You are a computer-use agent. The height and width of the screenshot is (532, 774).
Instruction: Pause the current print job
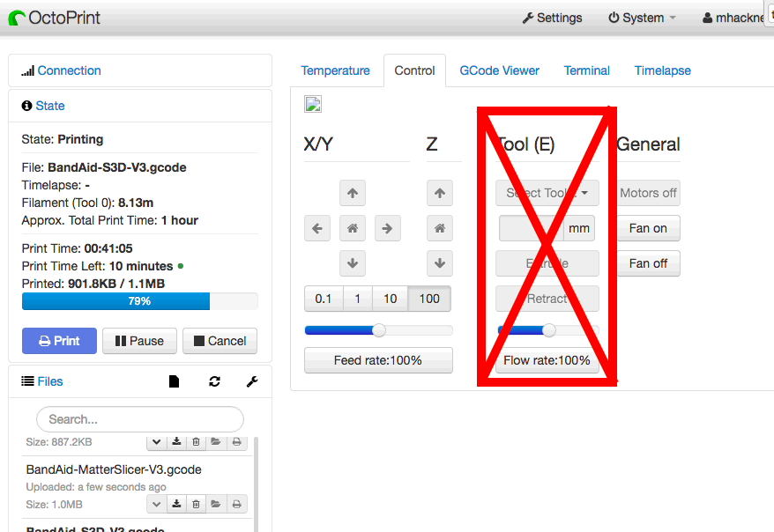click(139, 341)
